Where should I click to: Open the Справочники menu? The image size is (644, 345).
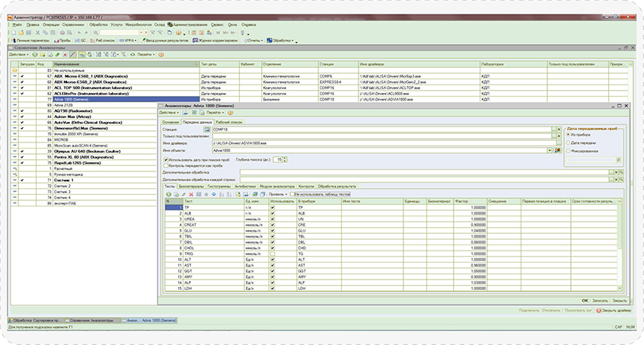point(73,24)
